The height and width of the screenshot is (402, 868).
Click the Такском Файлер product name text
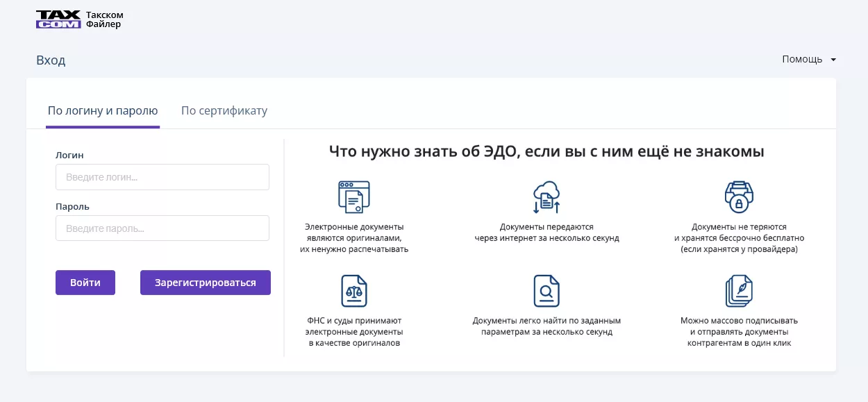(104, 19)
